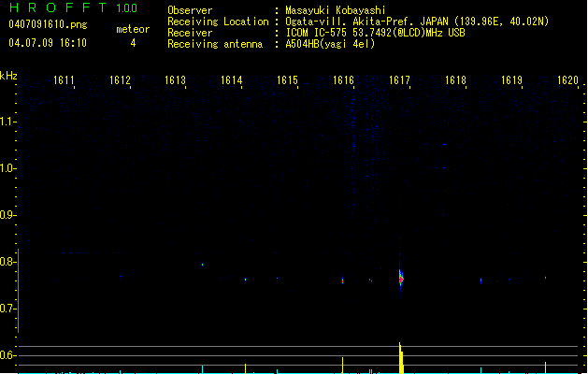Select the file name 0407091610.png
This screenshot has width=588, height=374.
48,24
